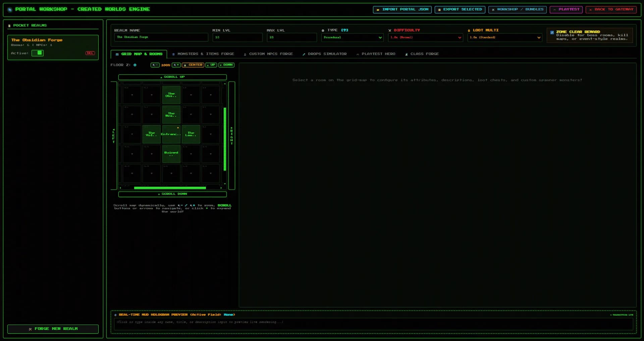Open the Loot Multi dropdown
This screenshot has width=644, height=341.
coord(505,37)
